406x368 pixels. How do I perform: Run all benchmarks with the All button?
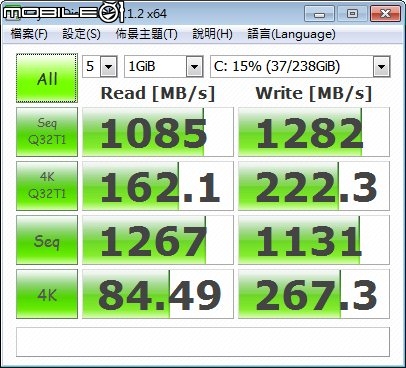click(47, 78)
